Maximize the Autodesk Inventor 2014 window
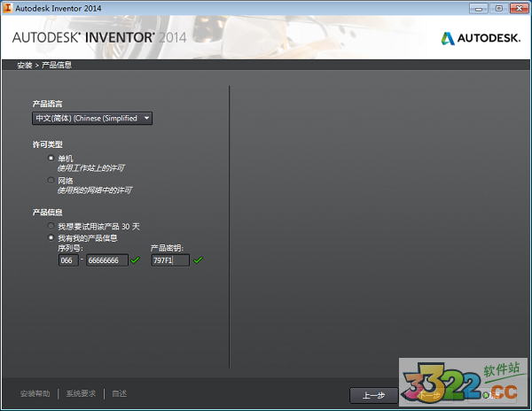 pos(498,9)
